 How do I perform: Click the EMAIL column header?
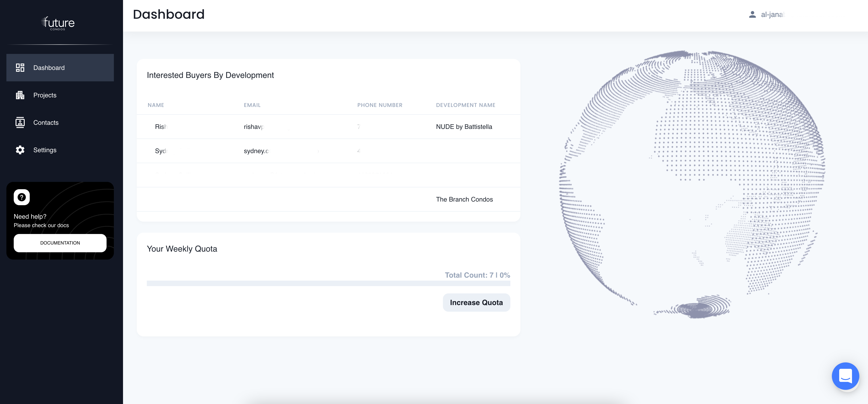click(252, 105)
